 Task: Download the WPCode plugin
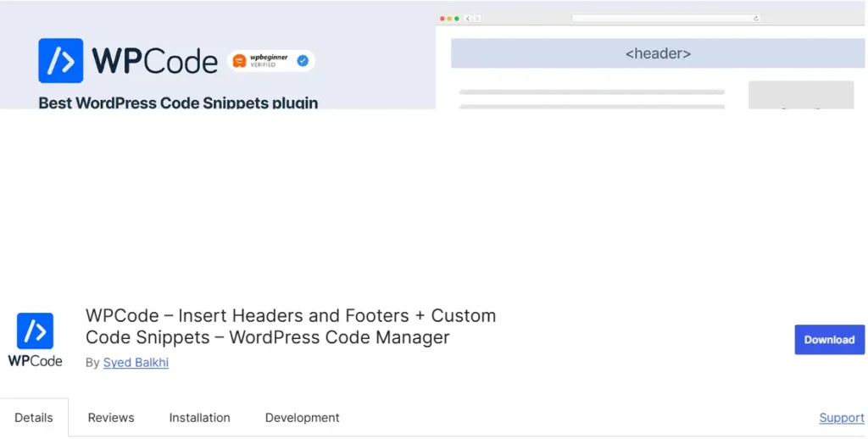[829, 339]
